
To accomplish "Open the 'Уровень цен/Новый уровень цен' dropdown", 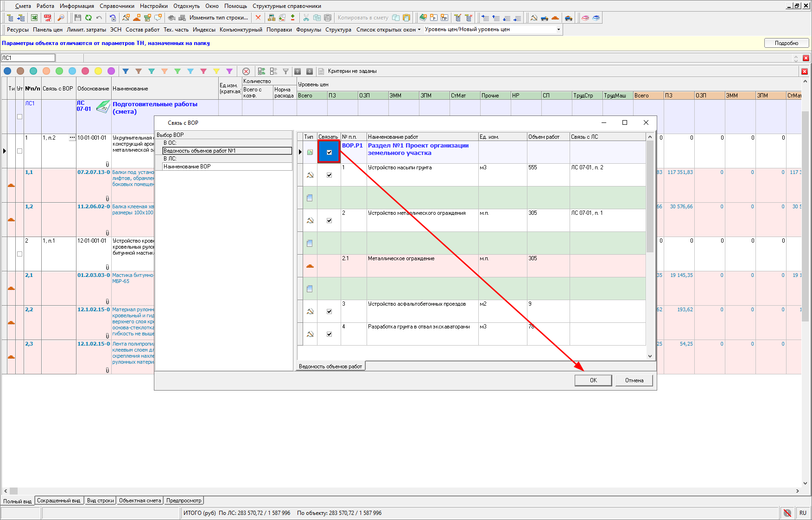I will pyautogui.click(x=558, y=29).
